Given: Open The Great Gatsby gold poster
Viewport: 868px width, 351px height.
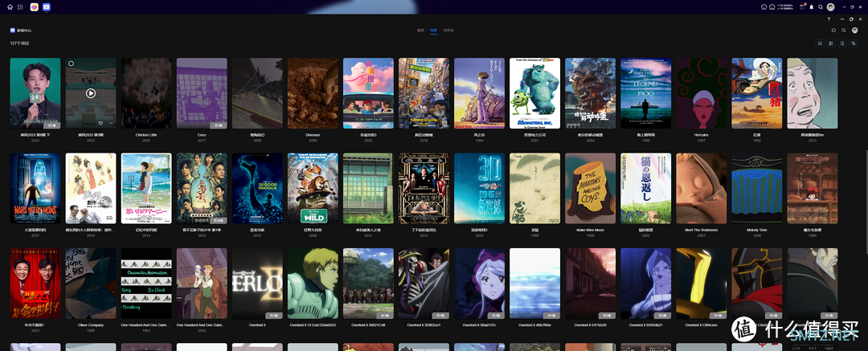Looking at the screenshot, I should [424, 188].
